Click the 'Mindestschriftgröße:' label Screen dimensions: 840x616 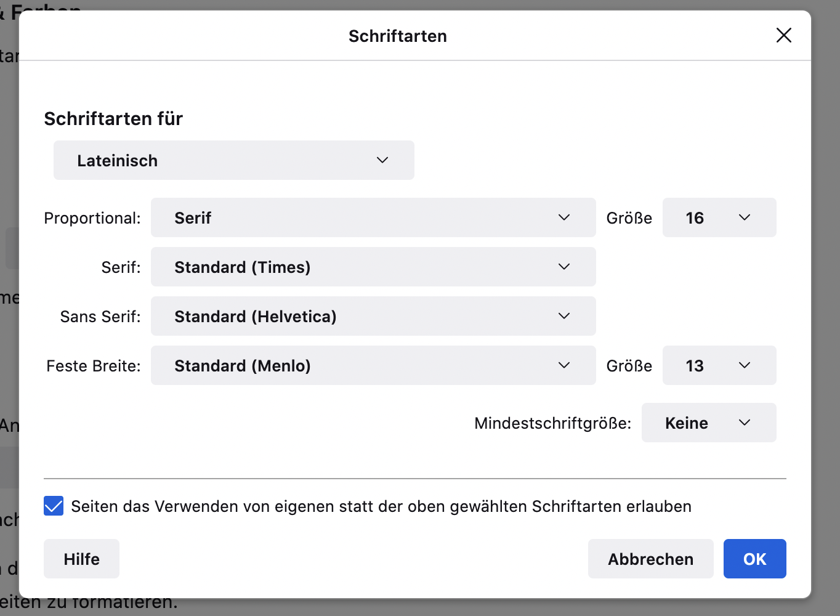coord(552,423)
